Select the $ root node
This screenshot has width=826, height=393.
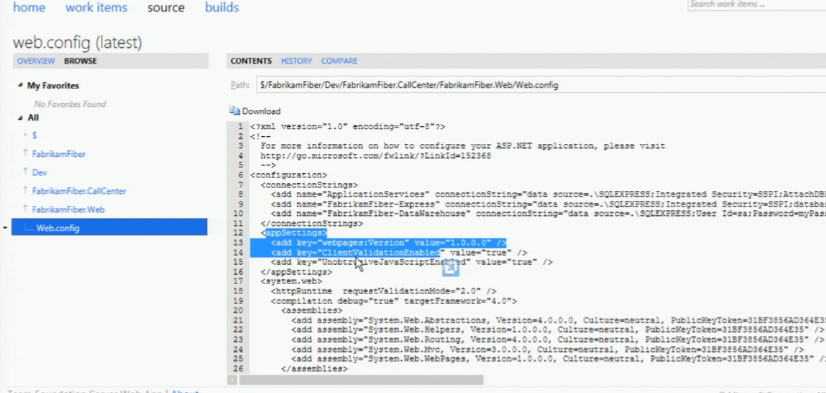tap(34, 135)
